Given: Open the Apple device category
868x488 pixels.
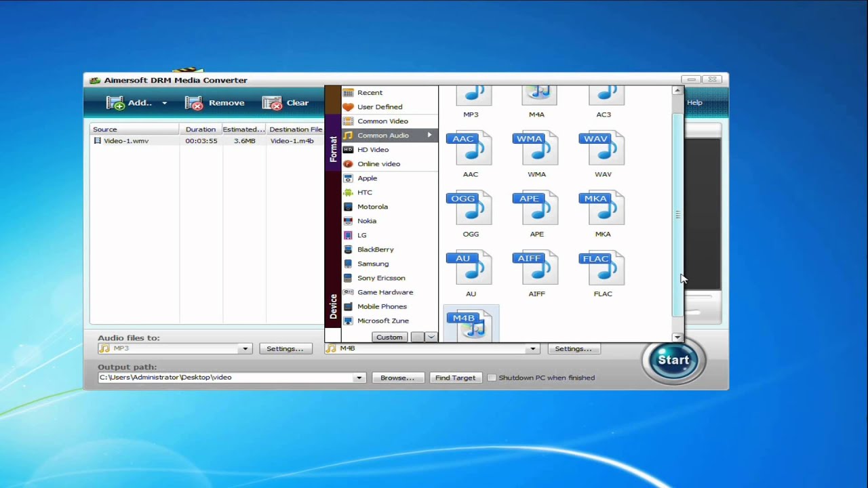Looking at the screenshot, I should click(390, 178).
